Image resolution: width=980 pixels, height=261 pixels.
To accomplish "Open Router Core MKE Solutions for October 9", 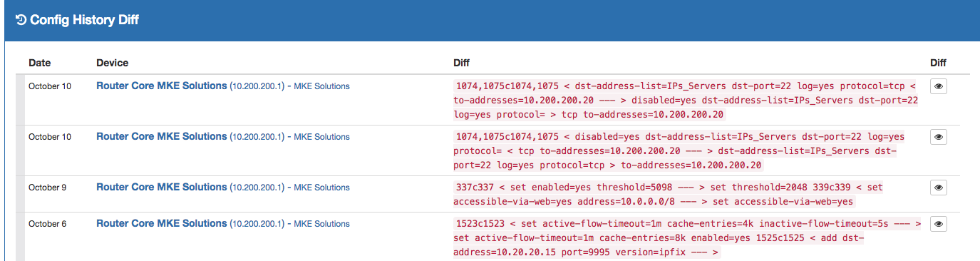I will [161, 187].
